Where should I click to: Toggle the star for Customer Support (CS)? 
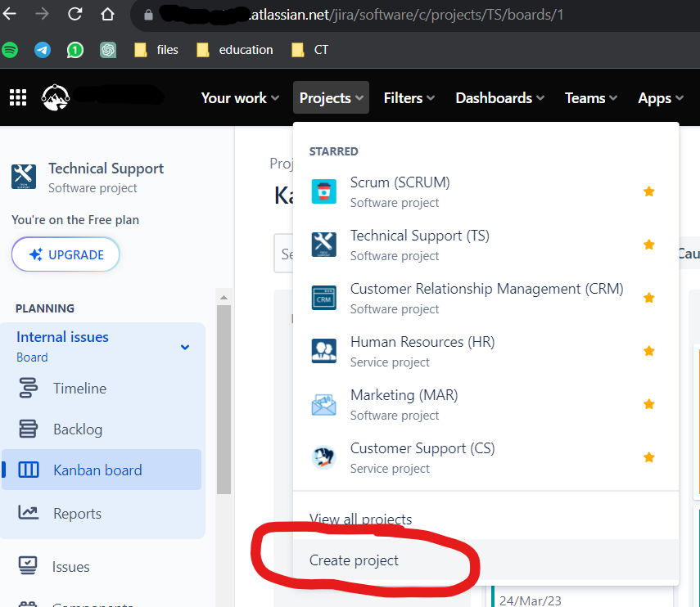pos(648,457)
